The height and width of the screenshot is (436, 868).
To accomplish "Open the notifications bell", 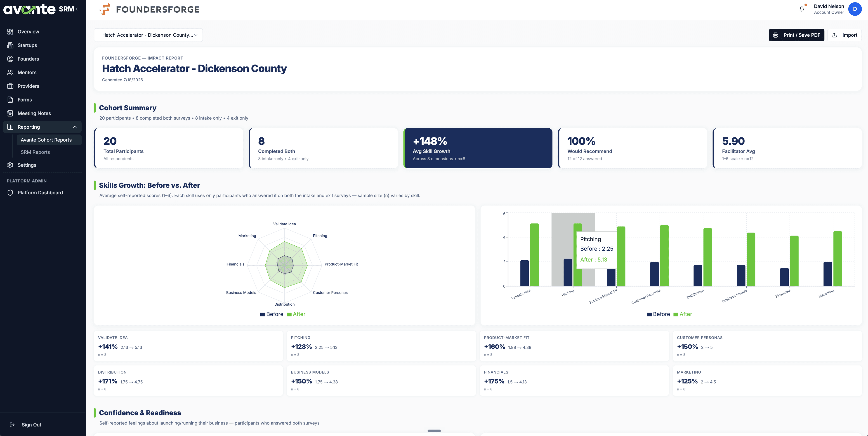I will coord(802,9).
